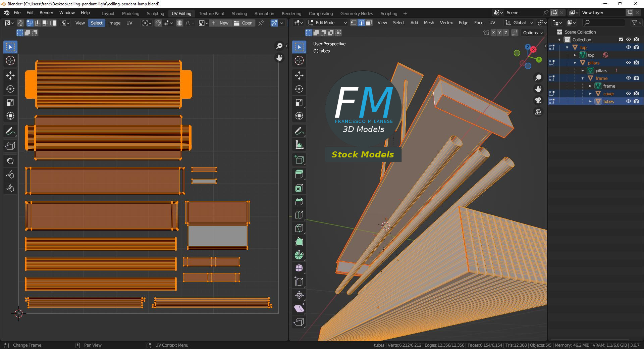
Task: Open the Mesh menu in the viewport header
Action: [x=429, y=22]
